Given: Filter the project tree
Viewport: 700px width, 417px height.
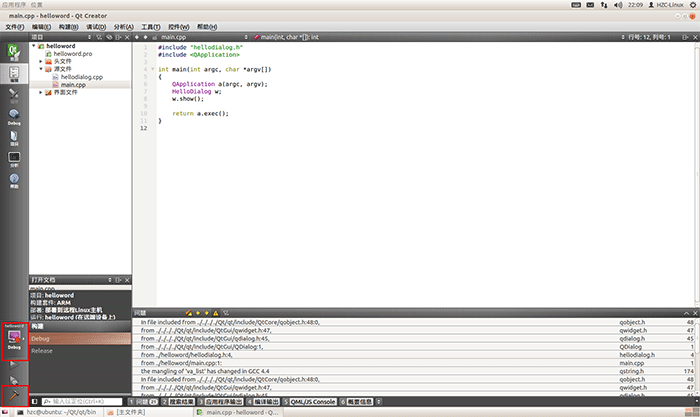Looking at the screenshot, I should click(x=99, y=37).
